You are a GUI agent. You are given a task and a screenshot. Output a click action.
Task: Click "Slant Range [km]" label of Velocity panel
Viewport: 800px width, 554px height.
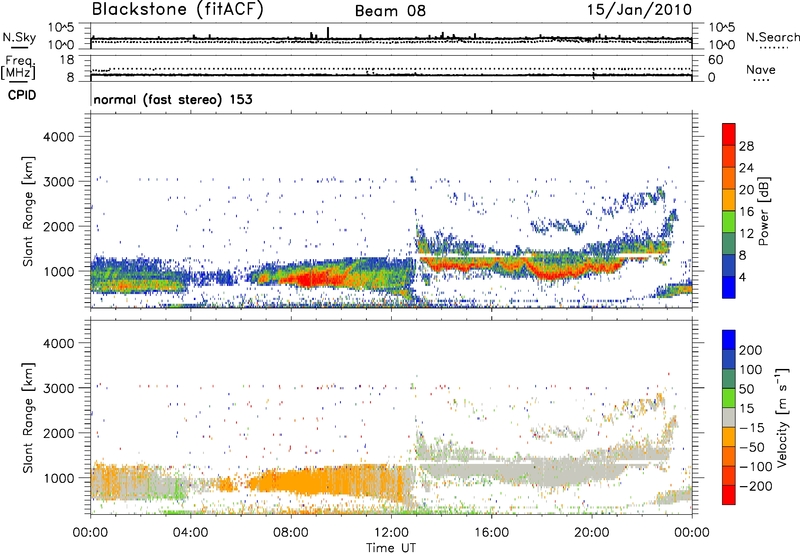point(28,418)
